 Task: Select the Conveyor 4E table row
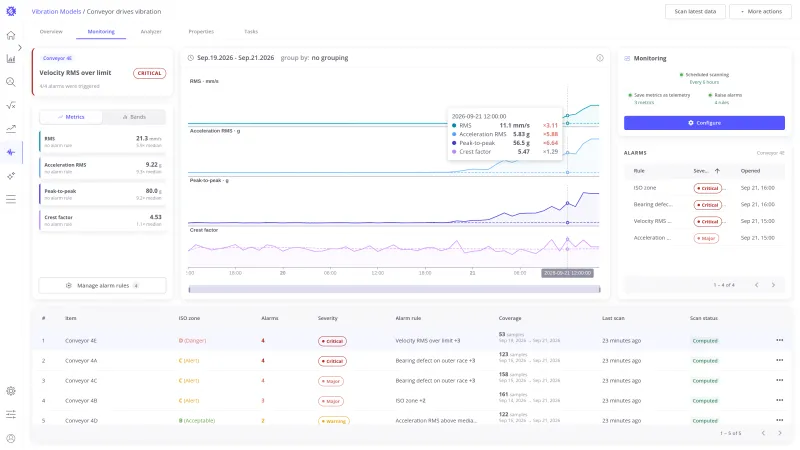411,340
